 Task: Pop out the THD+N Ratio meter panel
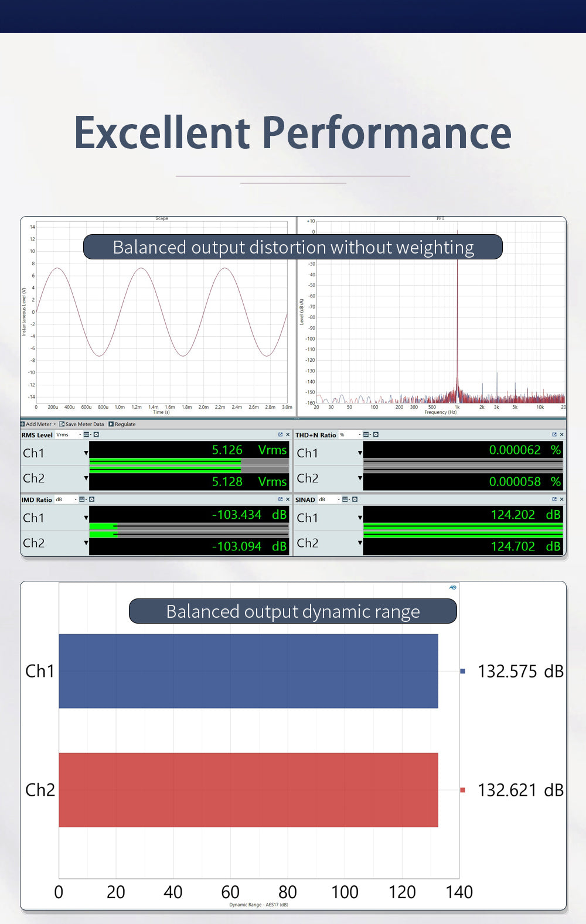click(x=554, y=434)
